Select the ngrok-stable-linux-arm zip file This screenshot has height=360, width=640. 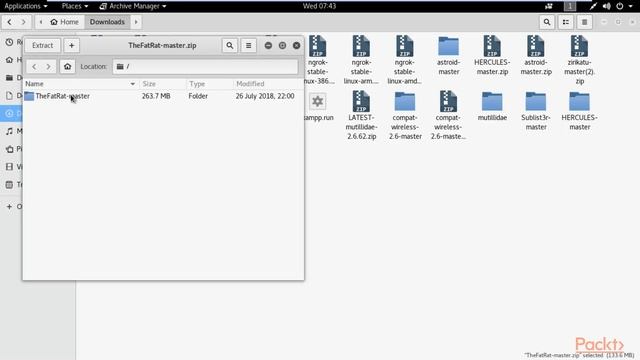coord(361,60)
